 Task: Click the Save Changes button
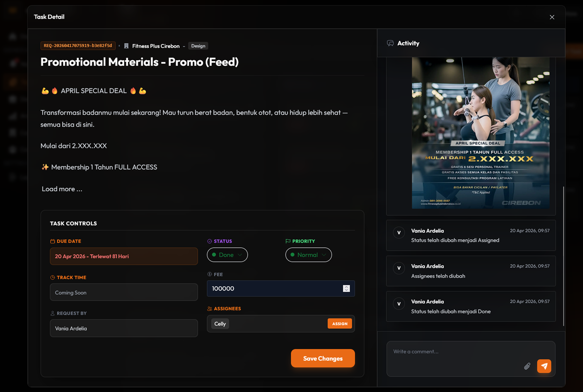(323, 358)
